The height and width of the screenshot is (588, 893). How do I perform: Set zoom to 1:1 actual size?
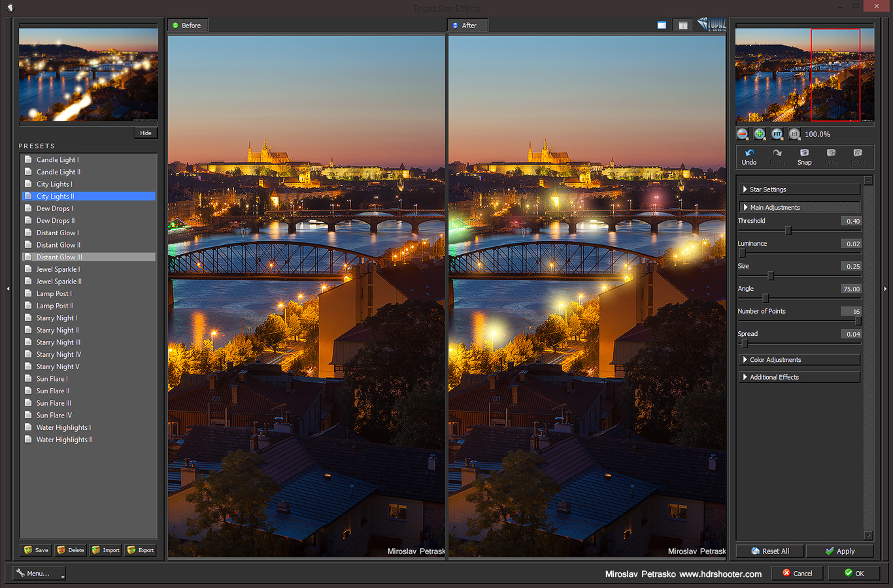[794, 134]
